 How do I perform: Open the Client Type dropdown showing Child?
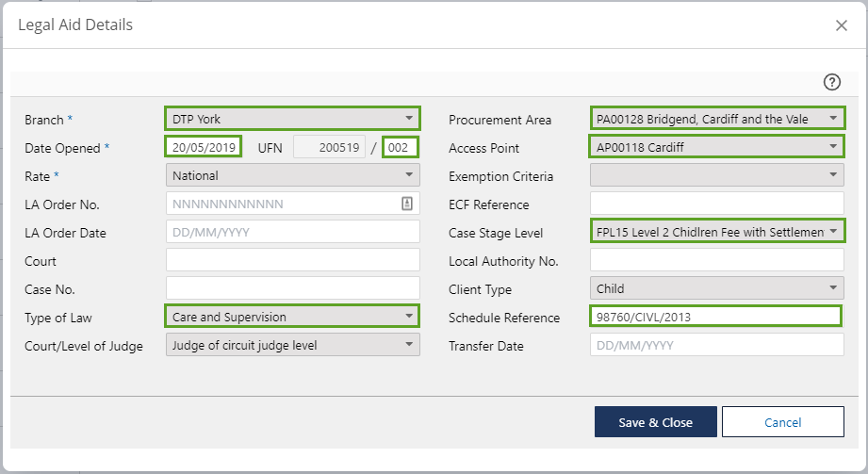pos(716,288)
